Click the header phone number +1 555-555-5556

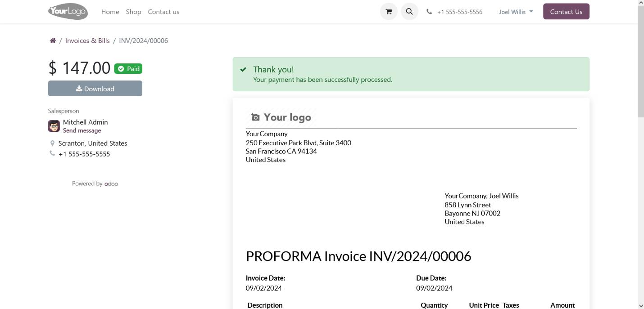pos(460,12)
